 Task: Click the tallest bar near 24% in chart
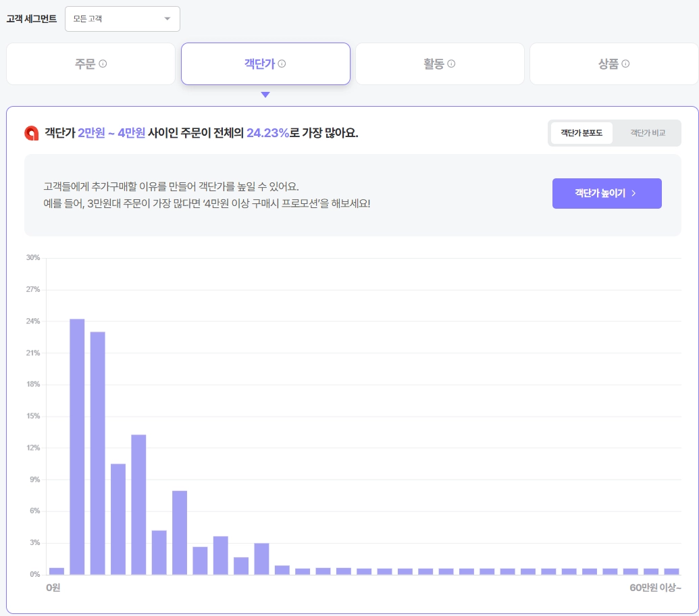point(77,446)
